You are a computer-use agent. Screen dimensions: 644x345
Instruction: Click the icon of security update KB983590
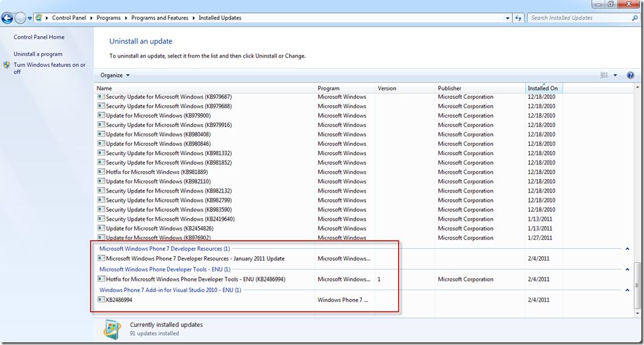point(101,209)
